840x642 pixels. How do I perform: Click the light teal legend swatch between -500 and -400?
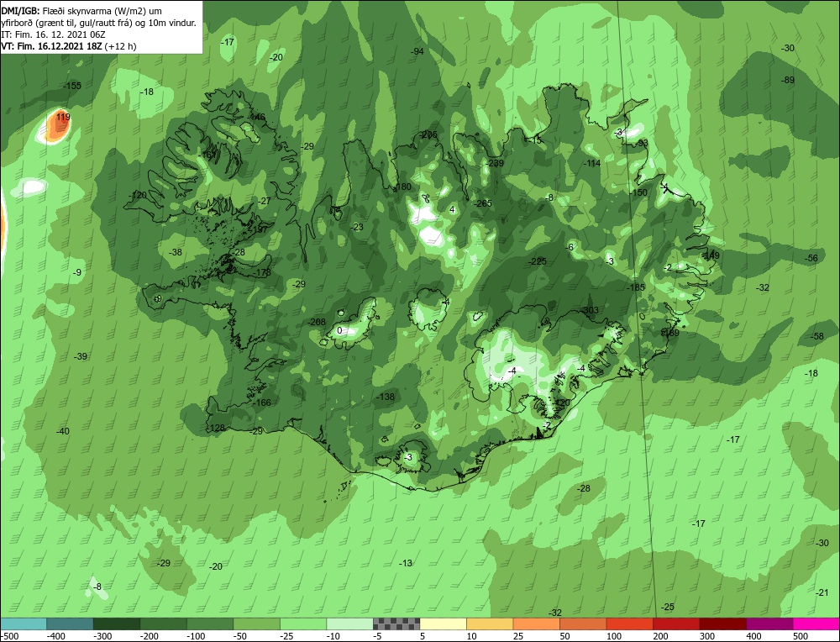point(24,624)
